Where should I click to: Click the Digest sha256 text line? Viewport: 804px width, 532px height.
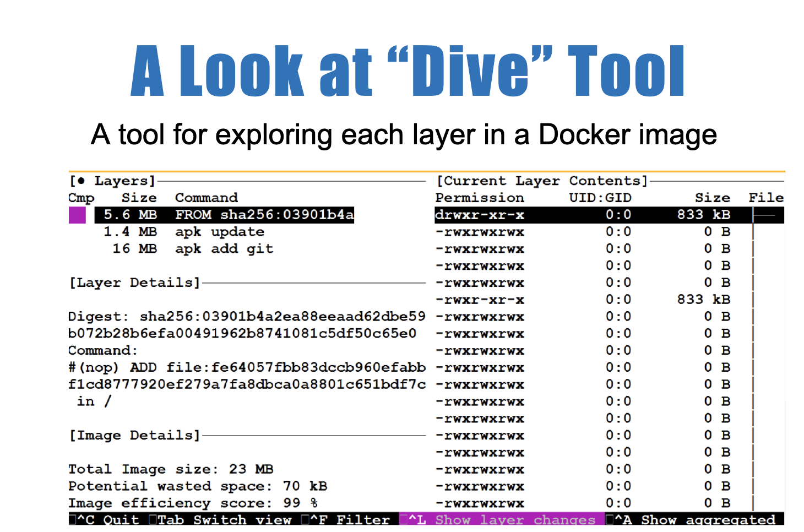click(x=247, y=317)
